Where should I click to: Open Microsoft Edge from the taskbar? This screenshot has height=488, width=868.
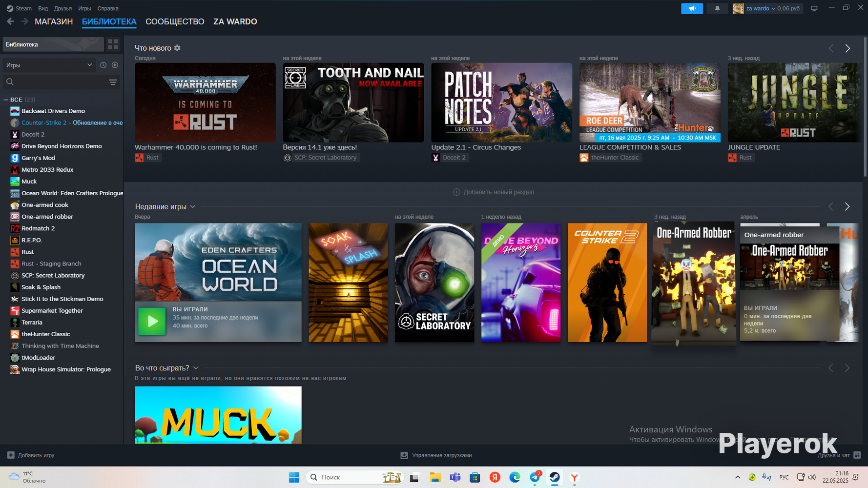point(515,477)
